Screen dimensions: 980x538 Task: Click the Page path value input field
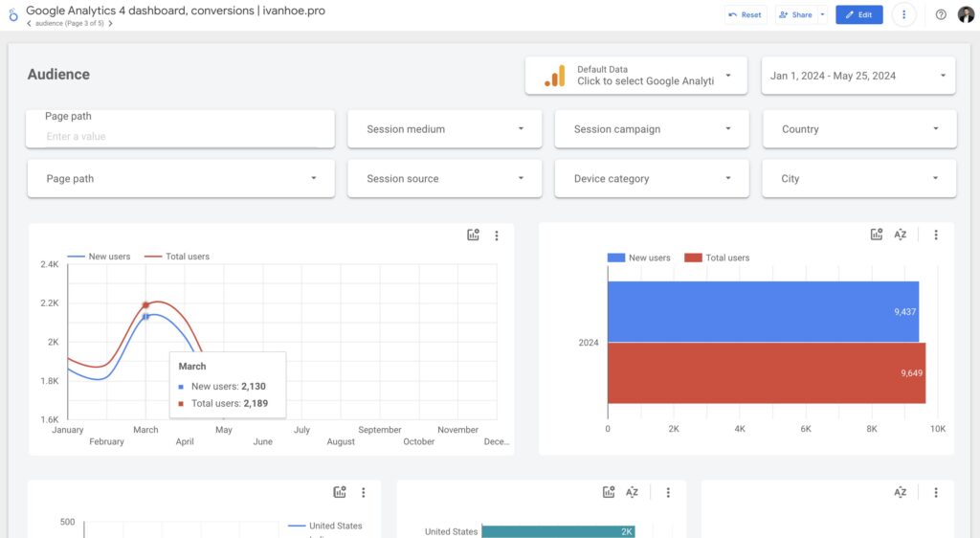click(x=180, y=137)
